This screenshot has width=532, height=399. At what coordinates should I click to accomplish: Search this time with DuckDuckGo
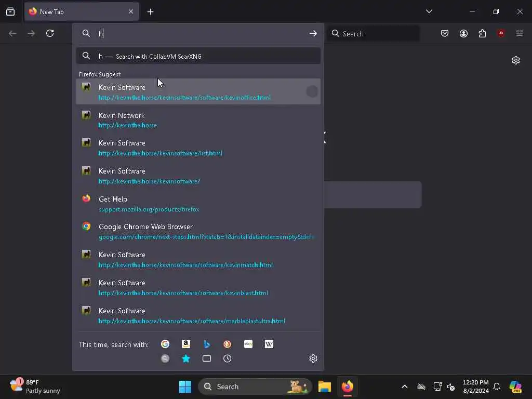click(x=228, y=344)
